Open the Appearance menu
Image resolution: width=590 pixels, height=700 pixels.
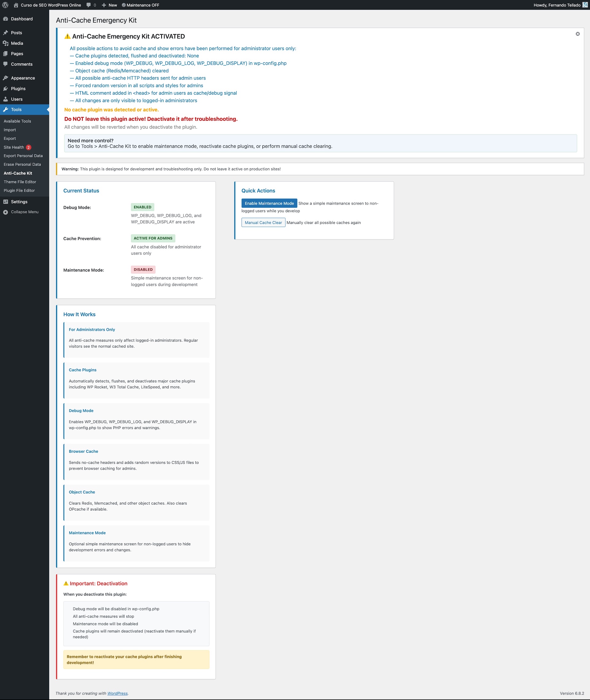point(23,78)
